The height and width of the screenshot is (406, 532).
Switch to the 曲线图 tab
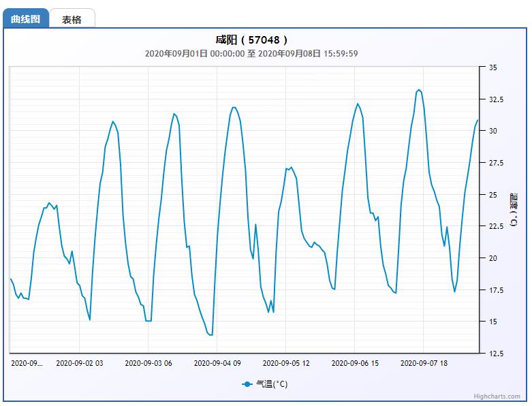pyautogui.click(x=26, y=18)
